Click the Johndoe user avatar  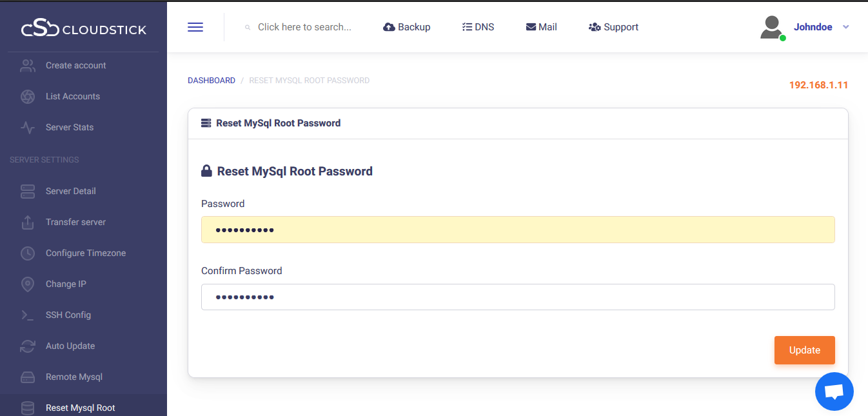(771, 27)
